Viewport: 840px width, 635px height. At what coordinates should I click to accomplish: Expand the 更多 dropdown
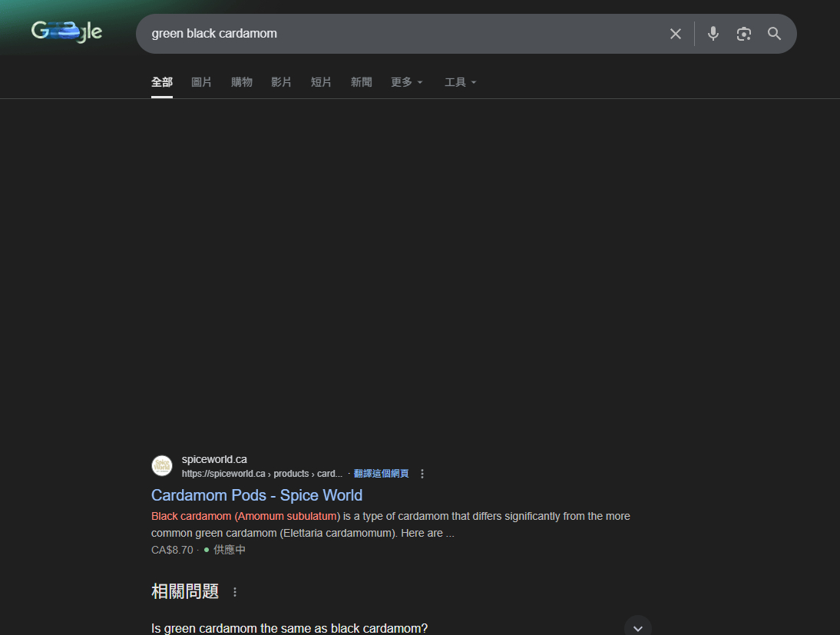pyautogui.click(x=406, y=82)
